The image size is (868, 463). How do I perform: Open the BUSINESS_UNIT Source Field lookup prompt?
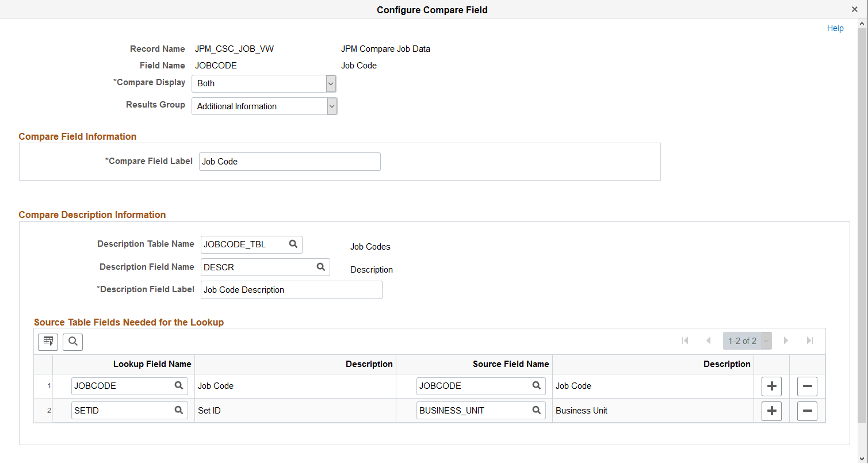pyautogui.click(x=537, y=410)
